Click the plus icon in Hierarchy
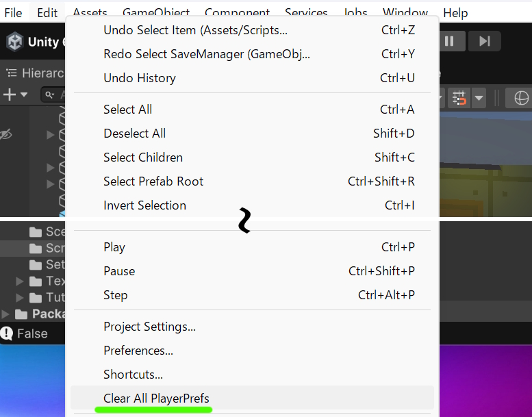The width and height of the screenshot is (532, 417). [10, 94]
